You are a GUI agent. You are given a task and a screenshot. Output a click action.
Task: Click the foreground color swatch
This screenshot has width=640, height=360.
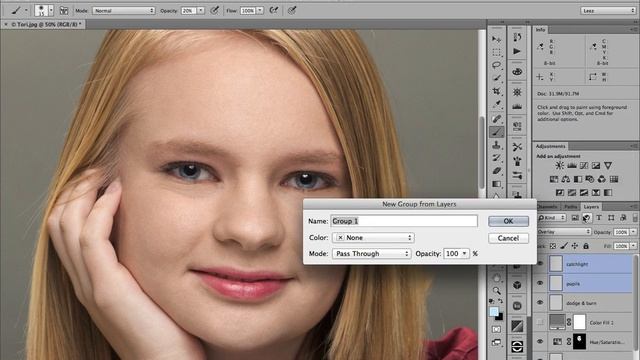pyautogui.click(x=494, y=312)
